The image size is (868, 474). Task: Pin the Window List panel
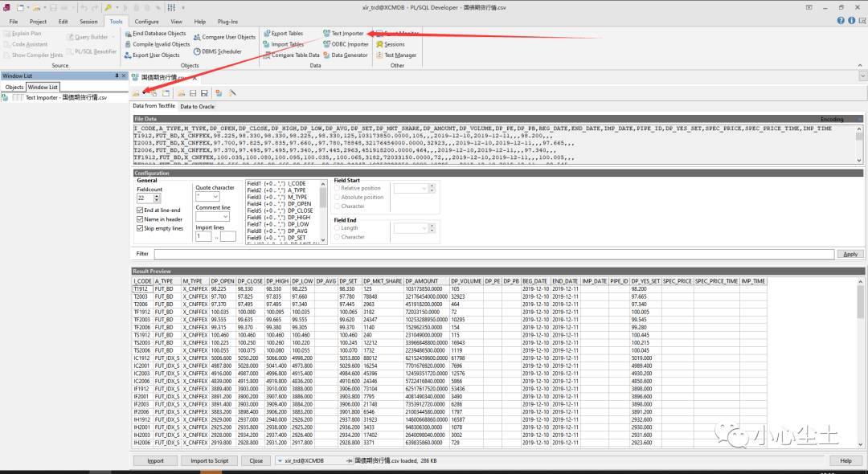pos(117,76)
